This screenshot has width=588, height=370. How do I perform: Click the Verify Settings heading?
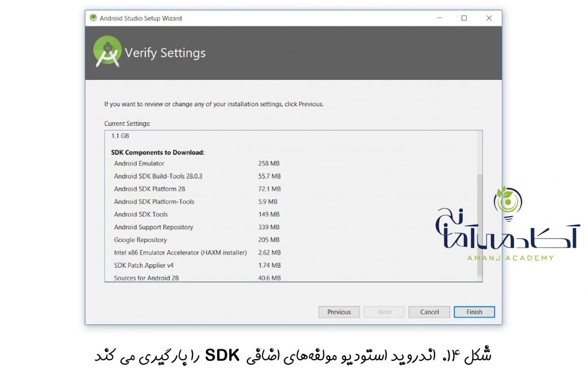[165, 53]
